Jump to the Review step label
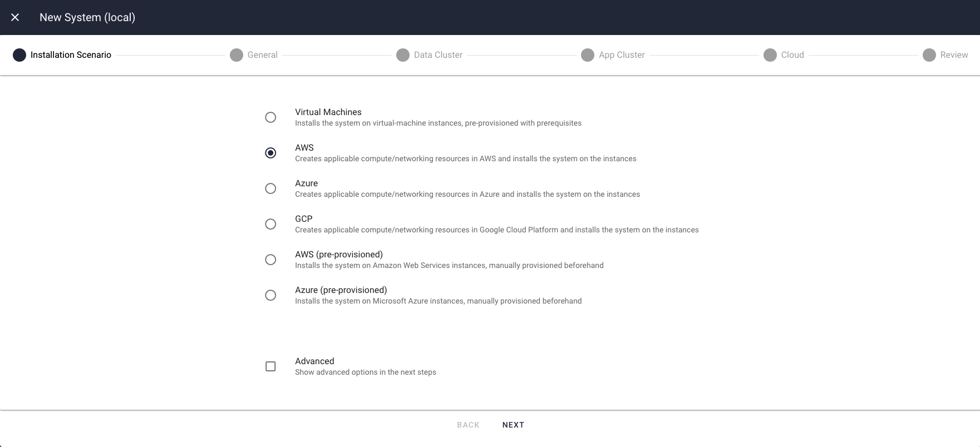Viewport: 980px width, 447px height. [954, 55]
